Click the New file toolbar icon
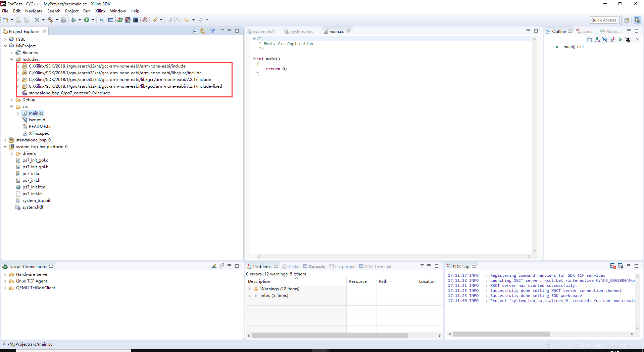This screenshot has width=644, height=352. 5,20
